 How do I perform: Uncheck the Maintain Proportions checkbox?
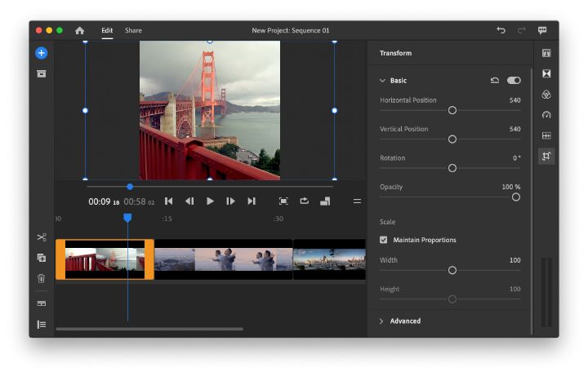coord(384,240)
